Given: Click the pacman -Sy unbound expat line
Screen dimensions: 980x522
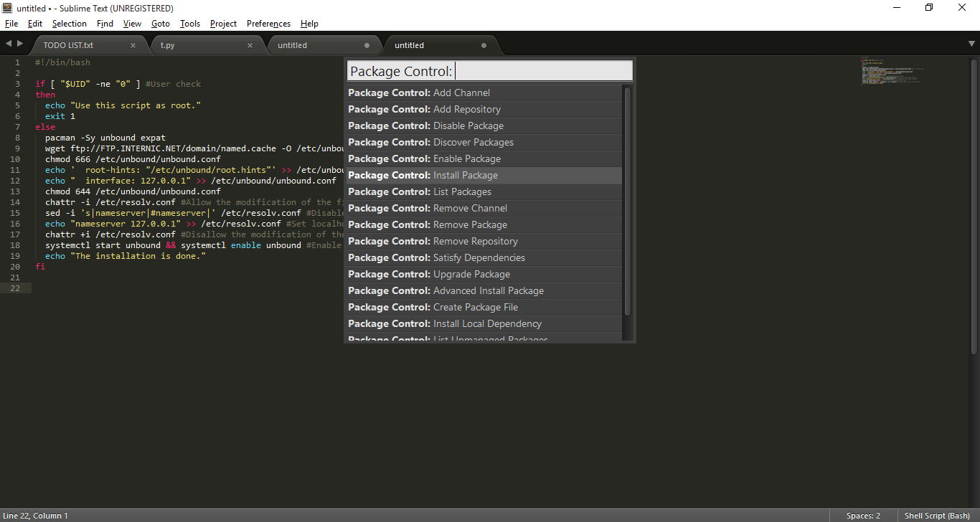Looking at the screenshot, I should click(x=105, y=138).
